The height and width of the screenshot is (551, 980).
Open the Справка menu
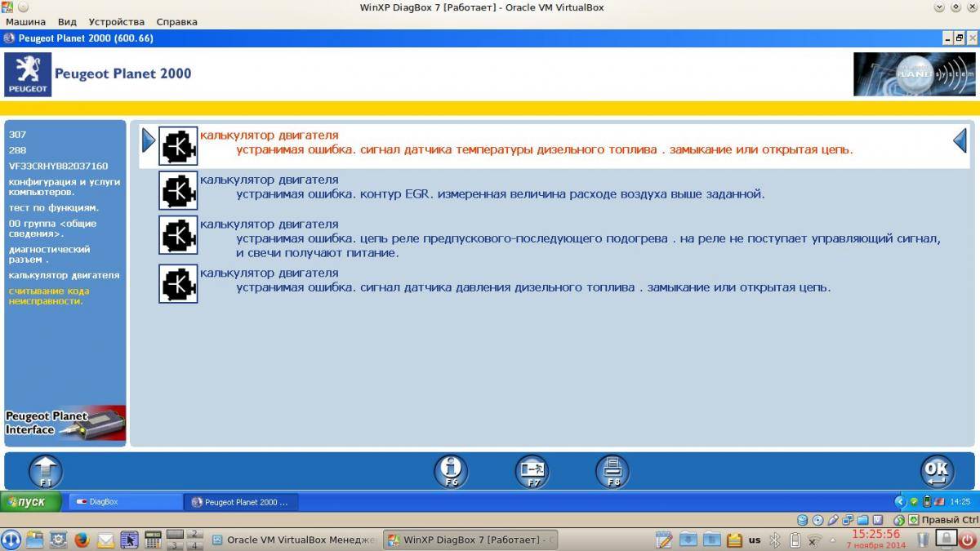pyautogui.click(x=176, y=22)
